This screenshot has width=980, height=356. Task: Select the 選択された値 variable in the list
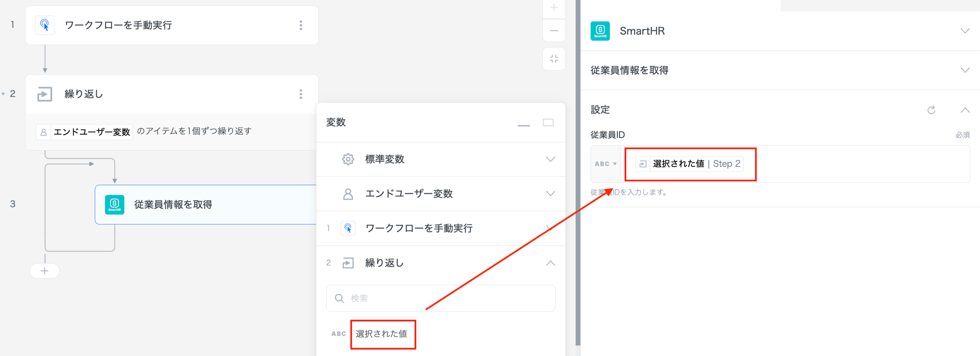382,334
